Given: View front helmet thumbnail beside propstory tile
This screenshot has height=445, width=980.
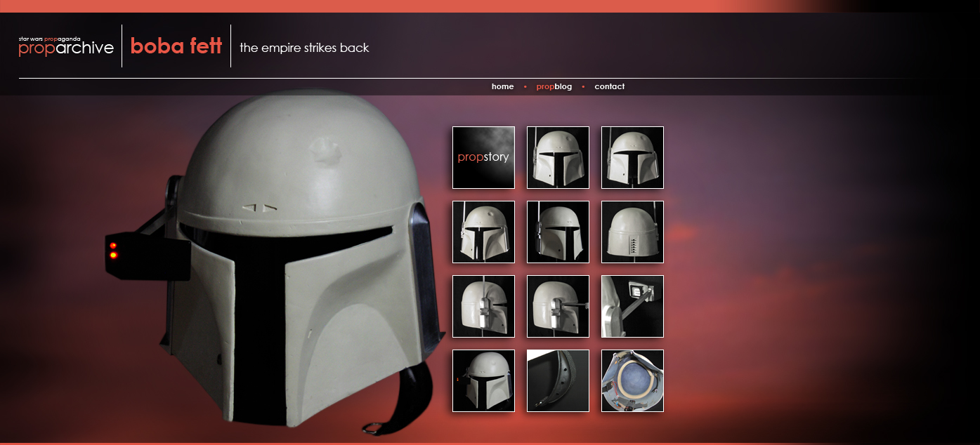Looking at the screenshot, I should pyautogui.click(x=558, y=157).
